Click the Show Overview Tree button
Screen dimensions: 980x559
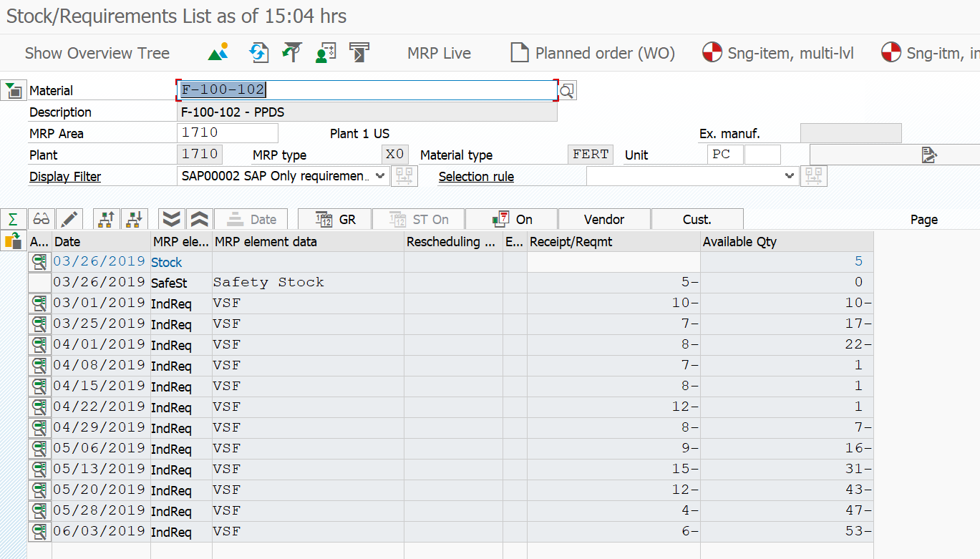pos(97,53)
